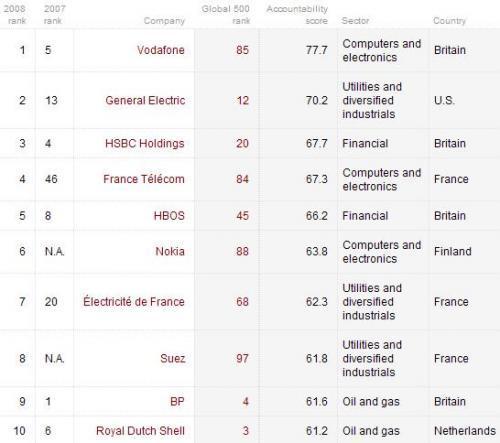This screenshot has height=443, width=500.
Task: Click the 2008 rank column header
Action: click(15, 15)
